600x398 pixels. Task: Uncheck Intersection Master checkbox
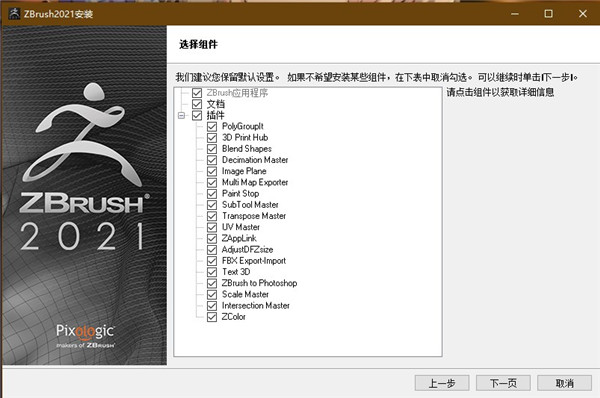(x=212, y=306)
